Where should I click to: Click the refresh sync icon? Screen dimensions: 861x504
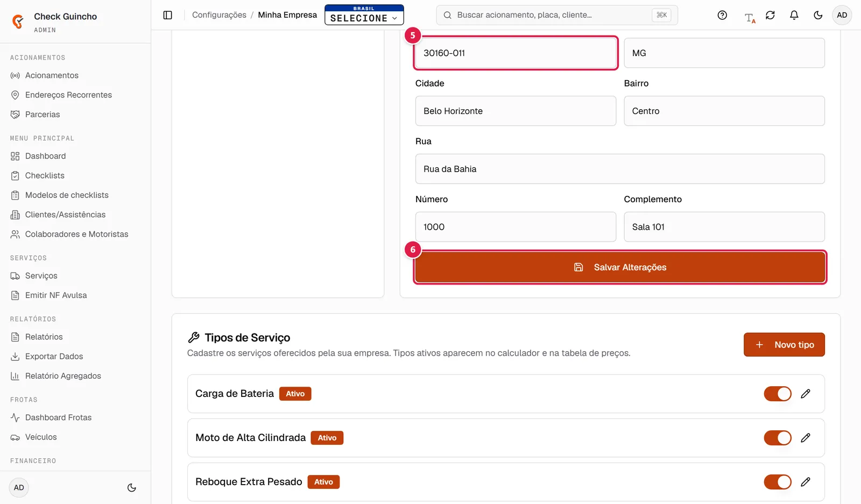click(770, 15)
